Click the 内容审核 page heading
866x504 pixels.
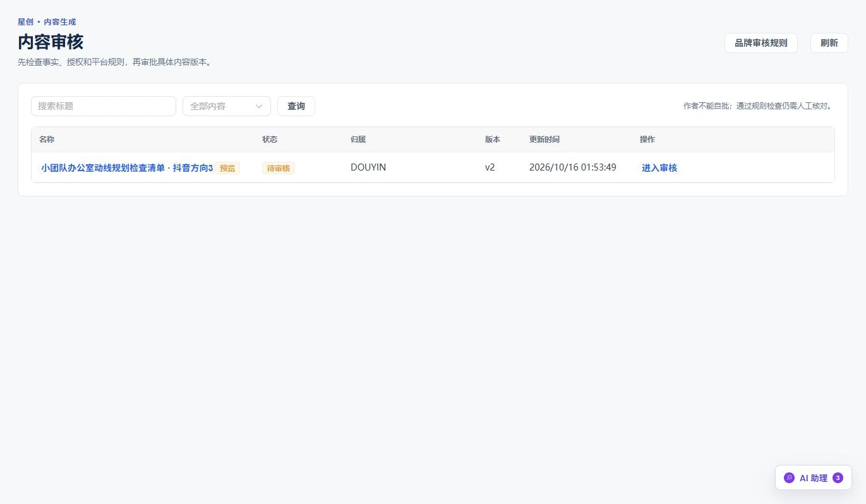(51, 42)
